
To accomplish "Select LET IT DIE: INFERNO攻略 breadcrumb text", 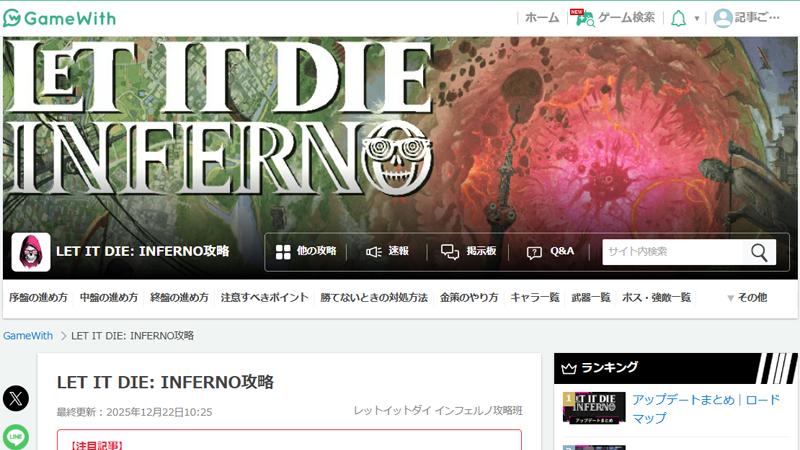I will (x=133, y=336).
